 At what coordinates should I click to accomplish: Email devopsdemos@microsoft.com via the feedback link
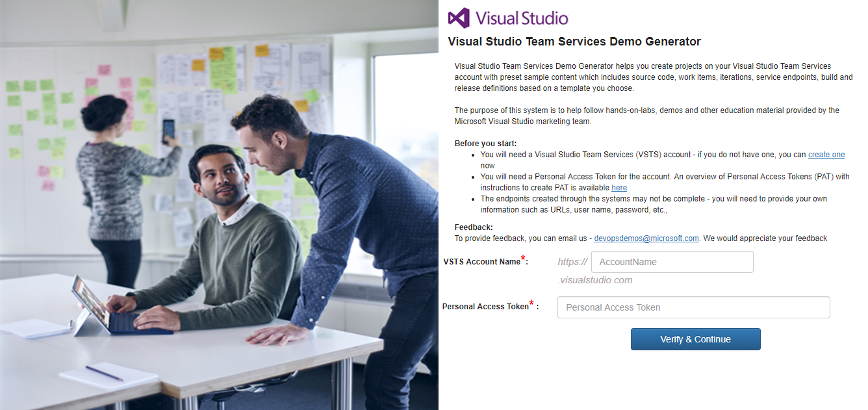tap(646, 238)
